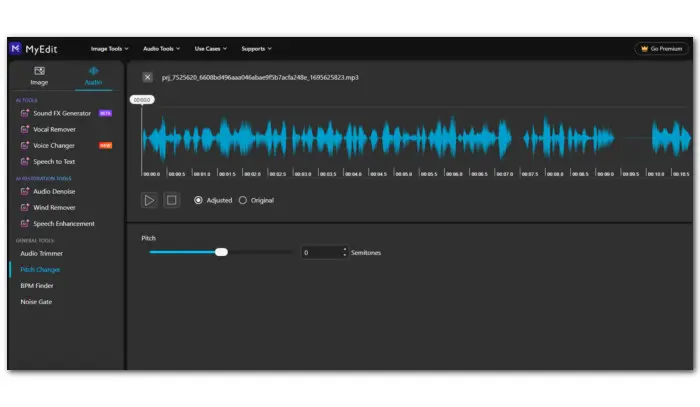
Task: Click the Speech Enhancement tool icon
Action: pyautogui.click(x=24, y=223)
